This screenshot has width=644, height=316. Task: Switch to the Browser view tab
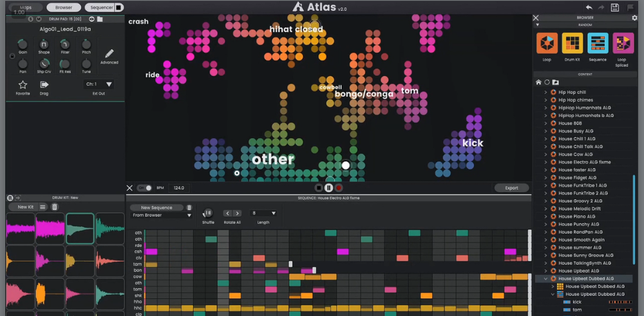[64, 7]
